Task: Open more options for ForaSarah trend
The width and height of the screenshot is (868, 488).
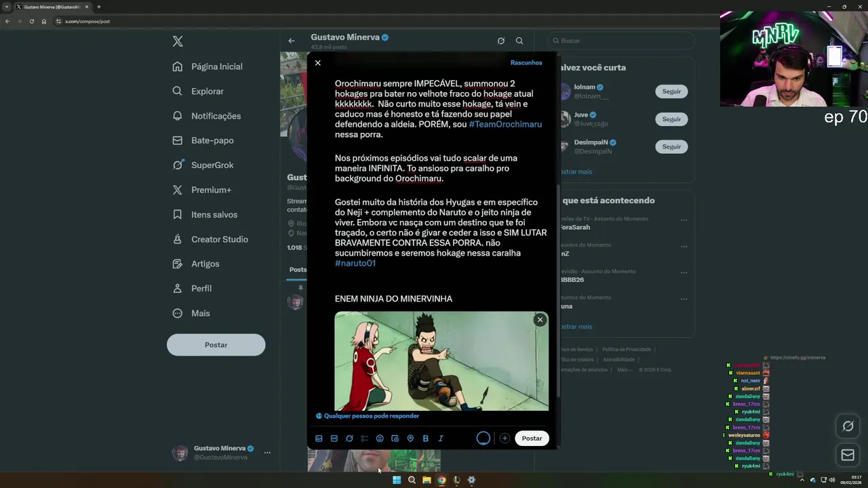Action: 684,220
